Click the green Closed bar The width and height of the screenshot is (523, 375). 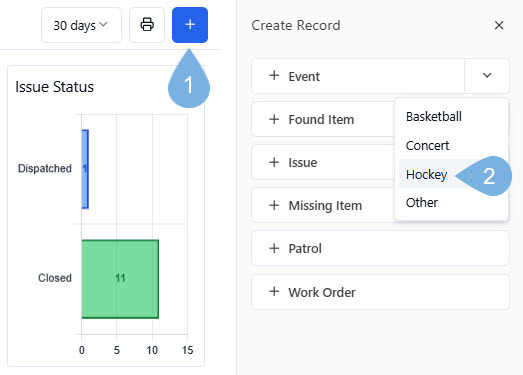[120, 279]
